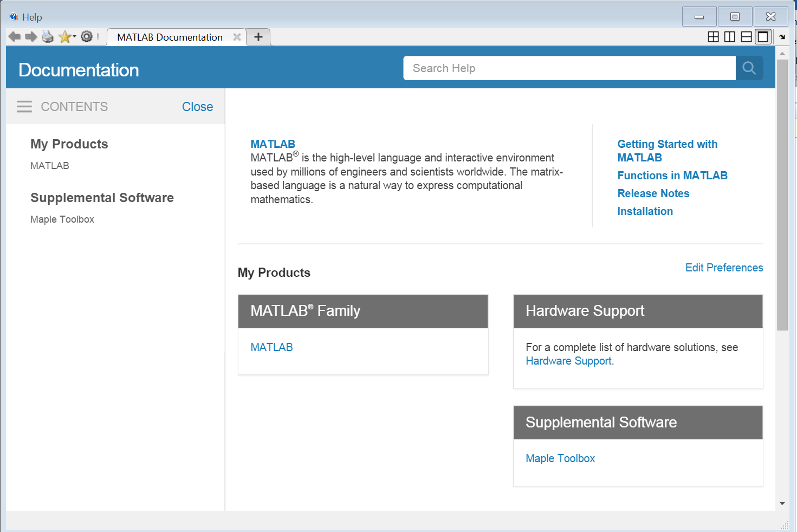This screenshot has width=797, height=532.
Task: Close the MATLAB Documentation tab
Action: click(x=237, y=37)
